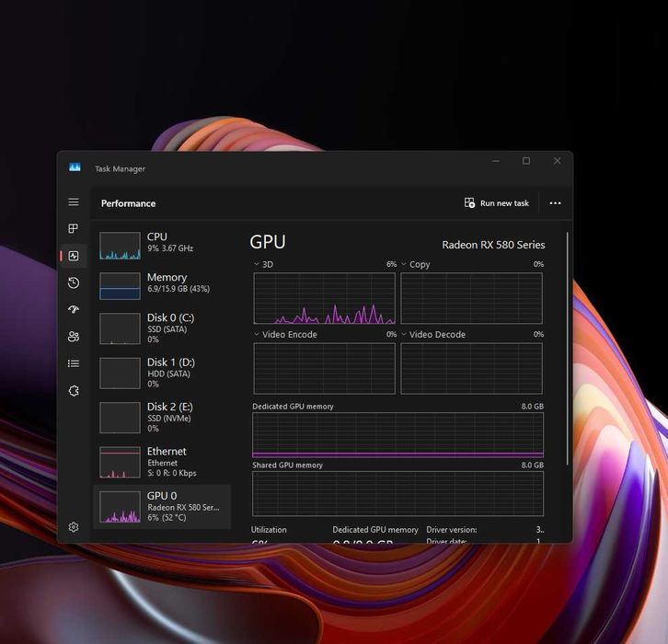668x644 pixels.
Task: Click the Dedicated GPU memory graph
Action: coord(397,435)
